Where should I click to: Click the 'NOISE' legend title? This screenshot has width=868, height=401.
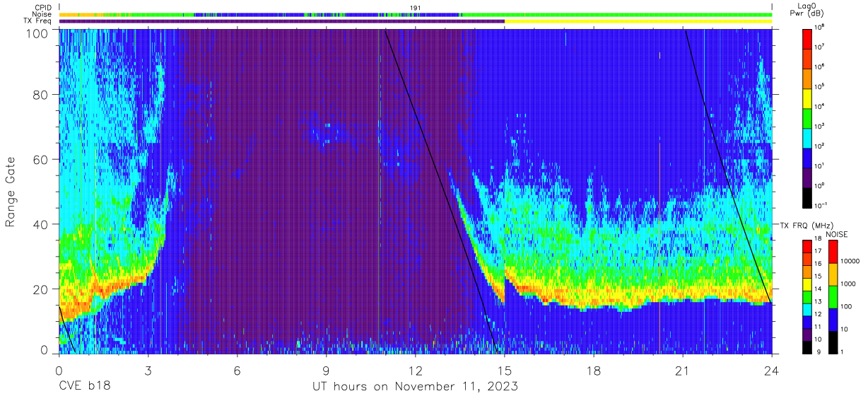tap(837, 233)
